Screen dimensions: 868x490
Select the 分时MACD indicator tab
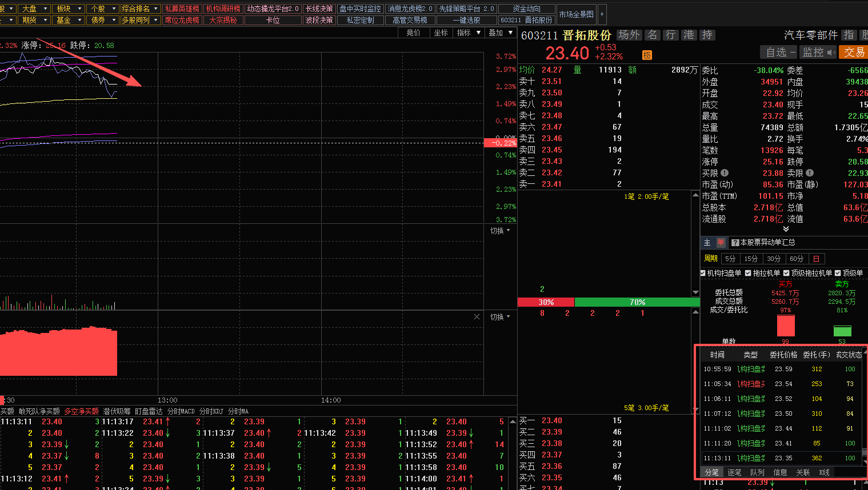coord(181,411)
